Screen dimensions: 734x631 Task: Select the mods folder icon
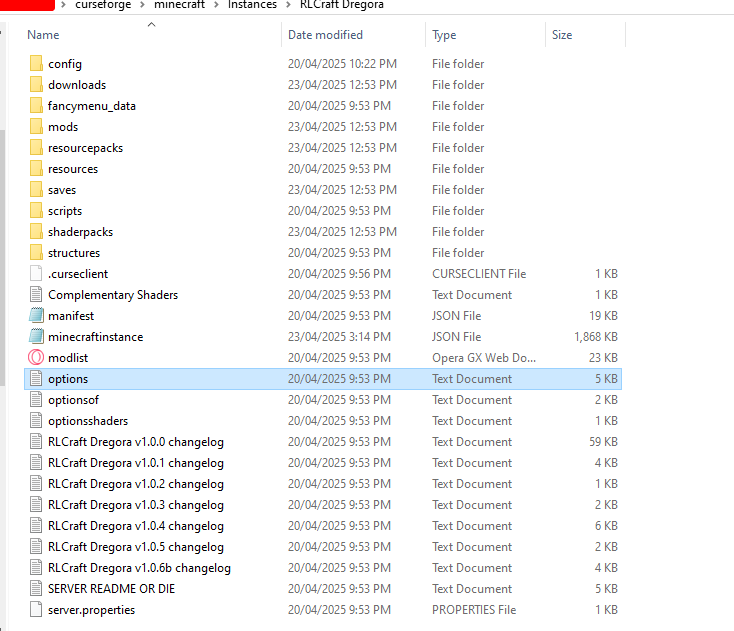pyautogui.click(x=36, y=126)
